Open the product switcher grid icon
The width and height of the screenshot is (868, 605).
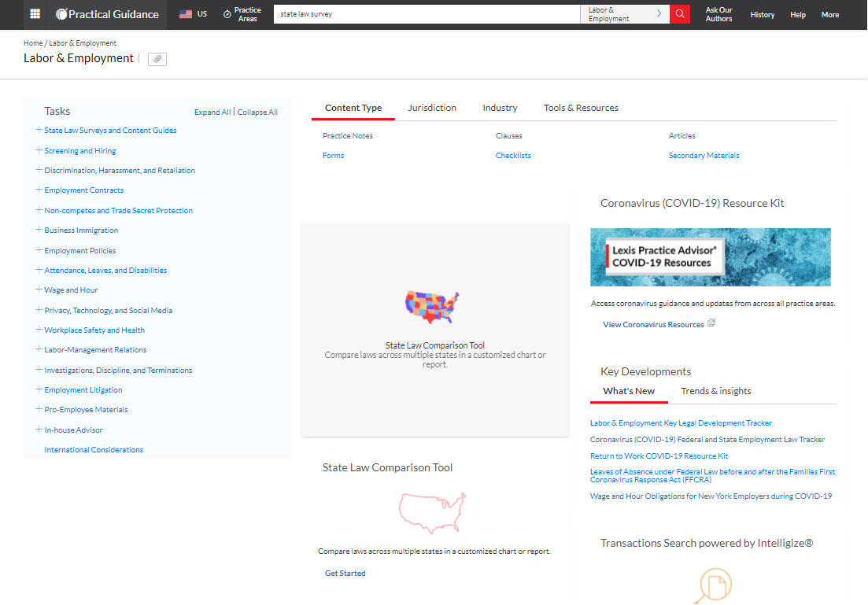[x=35, y=14]
